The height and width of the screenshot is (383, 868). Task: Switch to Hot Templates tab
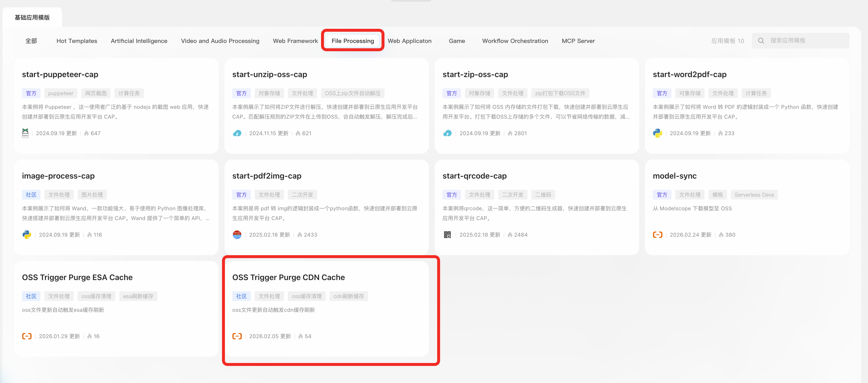pyautogui.click(x=77, y=41)
